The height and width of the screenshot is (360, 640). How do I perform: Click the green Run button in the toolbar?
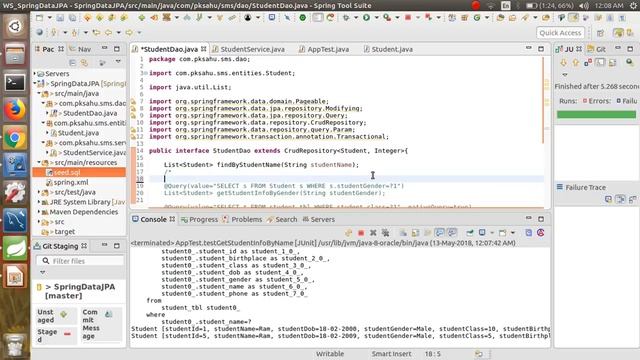(x=367, y=18)
